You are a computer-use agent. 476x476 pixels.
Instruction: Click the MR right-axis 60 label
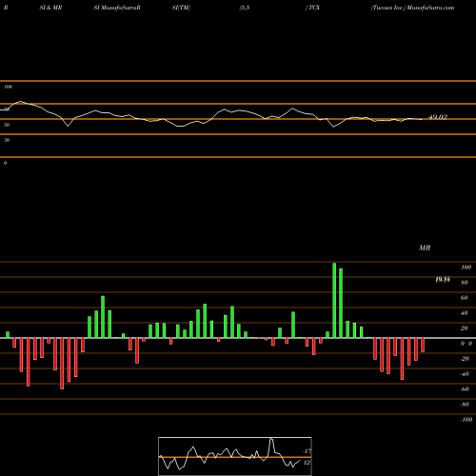[x=465, y=298]
